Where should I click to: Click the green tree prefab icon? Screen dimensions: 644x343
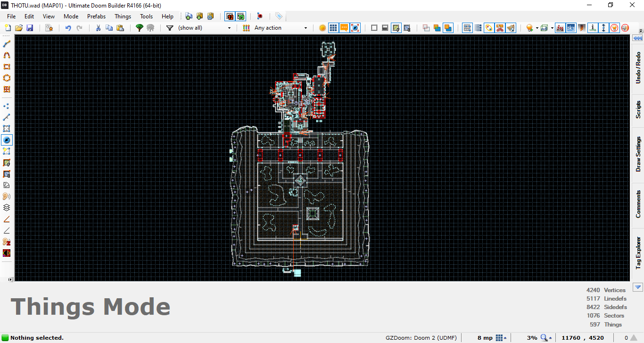coord(140,28)
